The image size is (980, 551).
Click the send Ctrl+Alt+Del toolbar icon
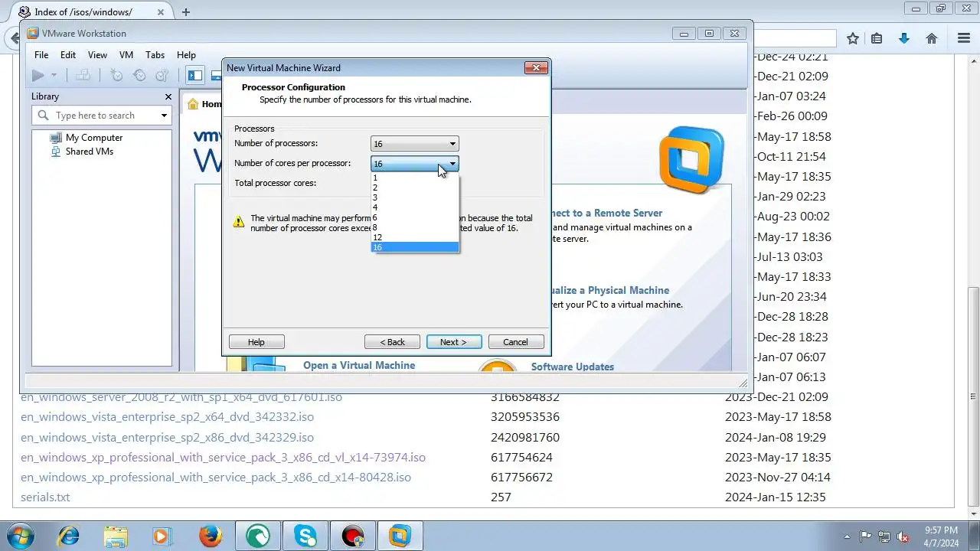83,75
